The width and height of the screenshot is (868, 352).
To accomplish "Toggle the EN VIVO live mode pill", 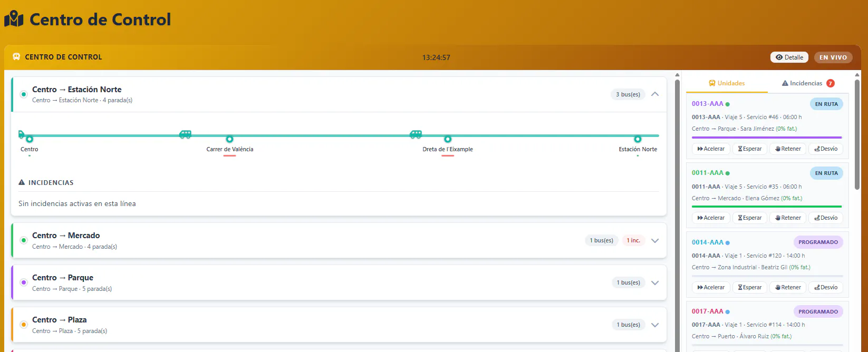I will 833,57.
